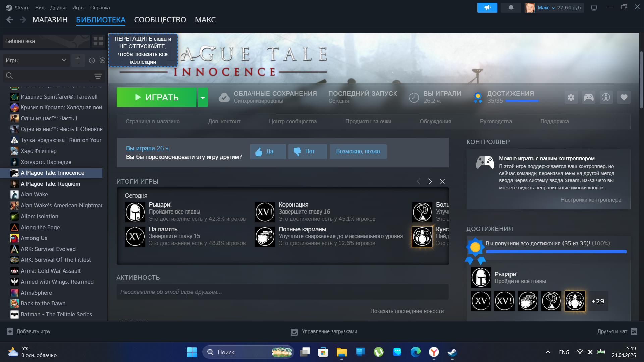Viewport: 644px width, 362px height.
Task: Click the controller layout icon
Action: [588, 97]
